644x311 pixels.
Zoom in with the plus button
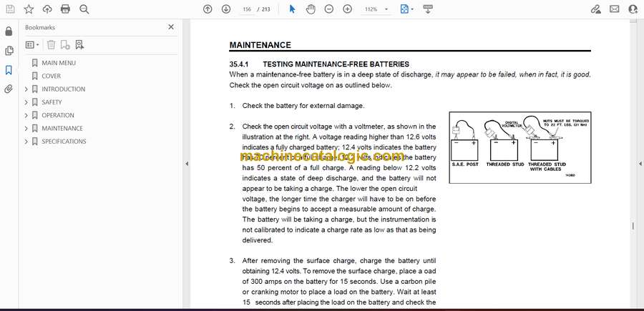click(348, 9)
